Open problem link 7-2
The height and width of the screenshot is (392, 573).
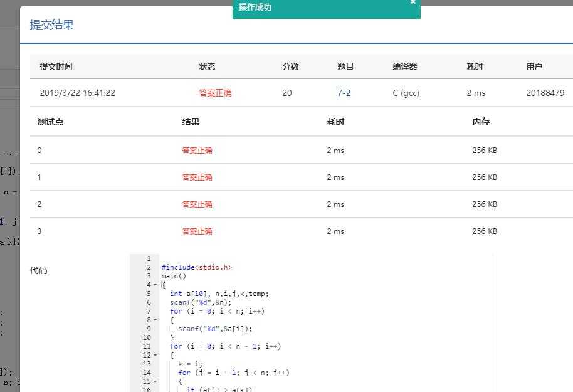pos(344,93)
